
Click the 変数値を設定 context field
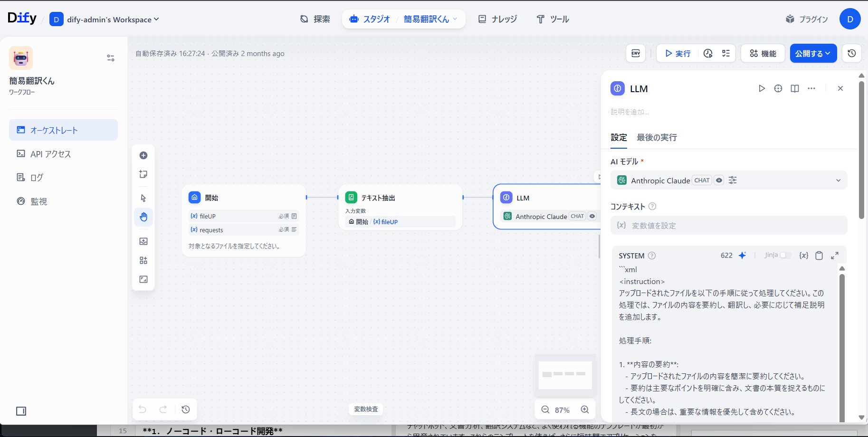tap(729, 225)
